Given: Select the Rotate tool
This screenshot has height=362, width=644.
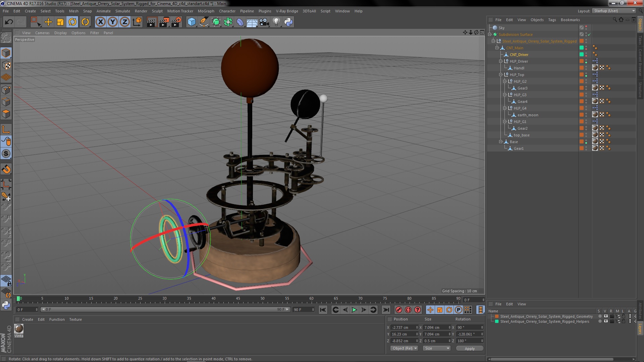Looking at the screenshot, I should click(72, 22).
